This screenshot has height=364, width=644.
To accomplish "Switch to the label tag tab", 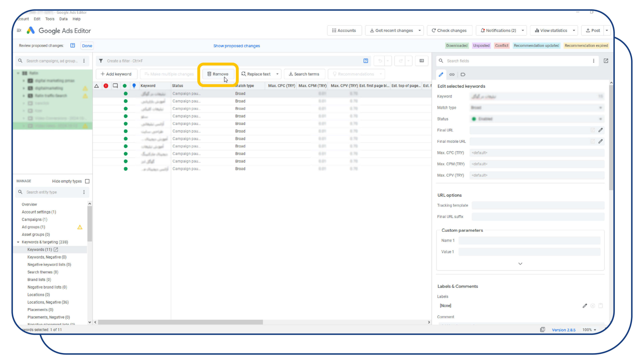I will [x=463, y=74].
